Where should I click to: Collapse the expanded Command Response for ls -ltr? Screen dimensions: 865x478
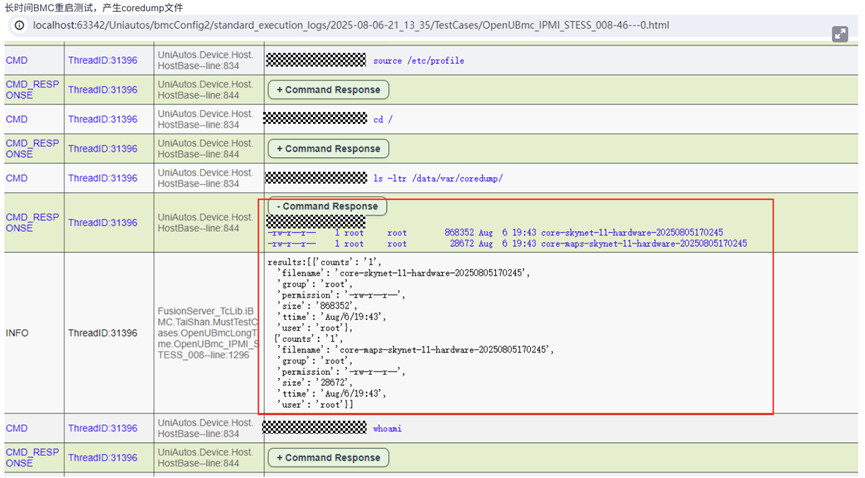click(328, 206)
